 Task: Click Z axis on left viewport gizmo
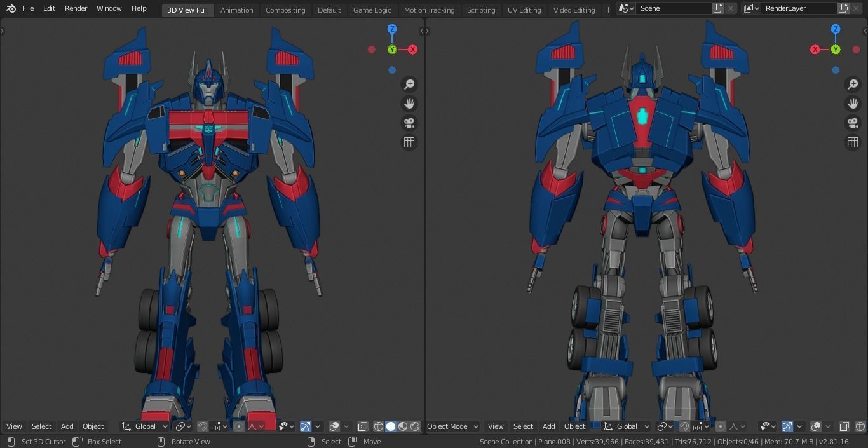(x=392, y=29)
